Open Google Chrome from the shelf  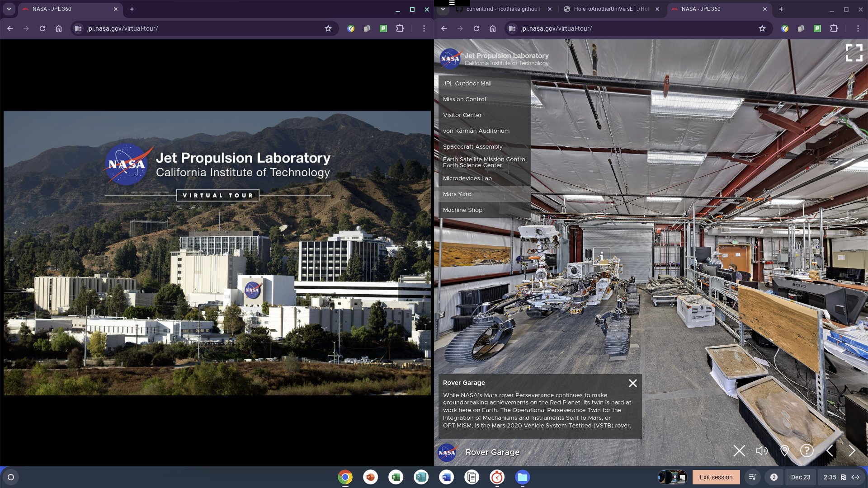345,477
